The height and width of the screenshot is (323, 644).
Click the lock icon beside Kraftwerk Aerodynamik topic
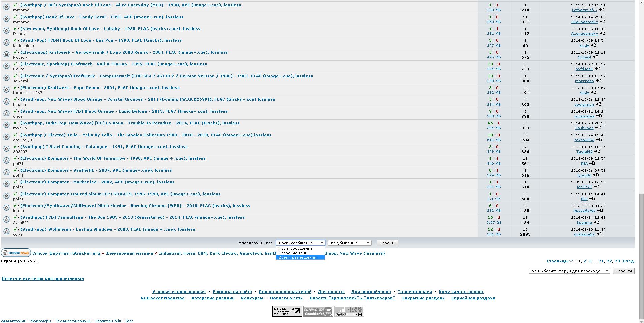6,54
